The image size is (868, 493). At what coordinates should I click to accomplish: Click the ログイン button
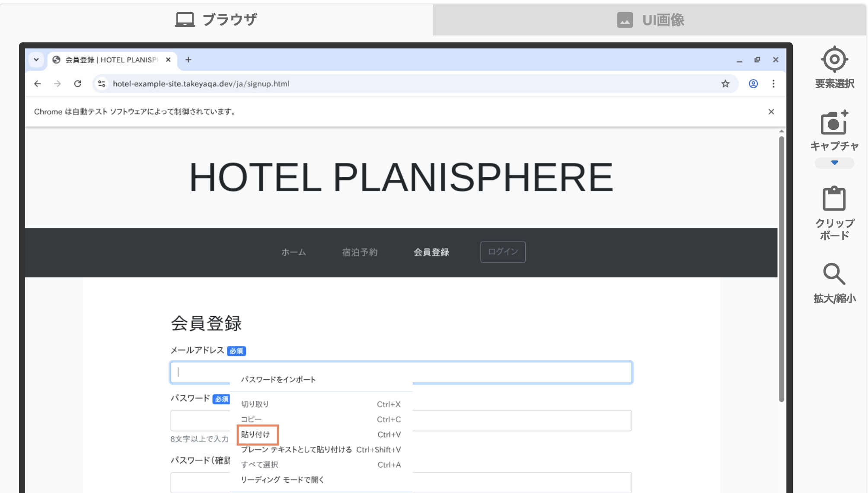pyautogui.click(x=503, y=252)
